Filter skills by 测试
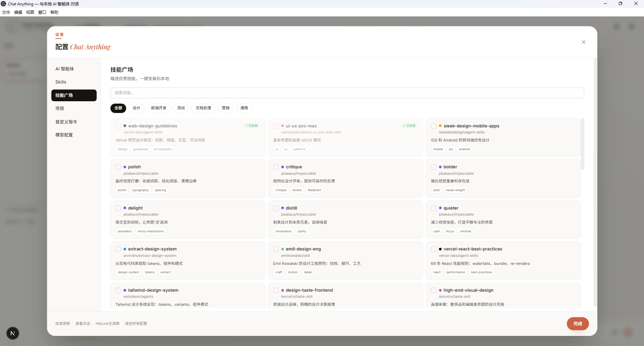This screenshot has height=346, width=644. 181,108
